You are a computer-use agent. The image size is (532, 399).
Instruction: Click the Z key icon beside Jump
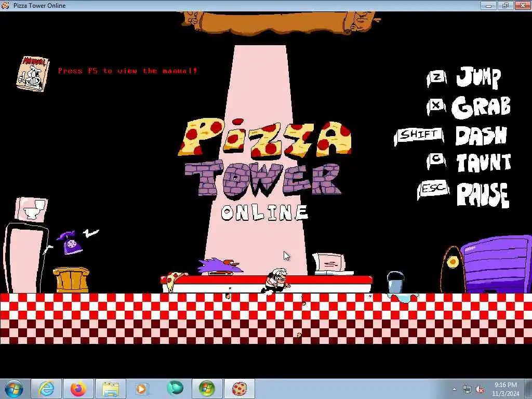click(437, 78)
